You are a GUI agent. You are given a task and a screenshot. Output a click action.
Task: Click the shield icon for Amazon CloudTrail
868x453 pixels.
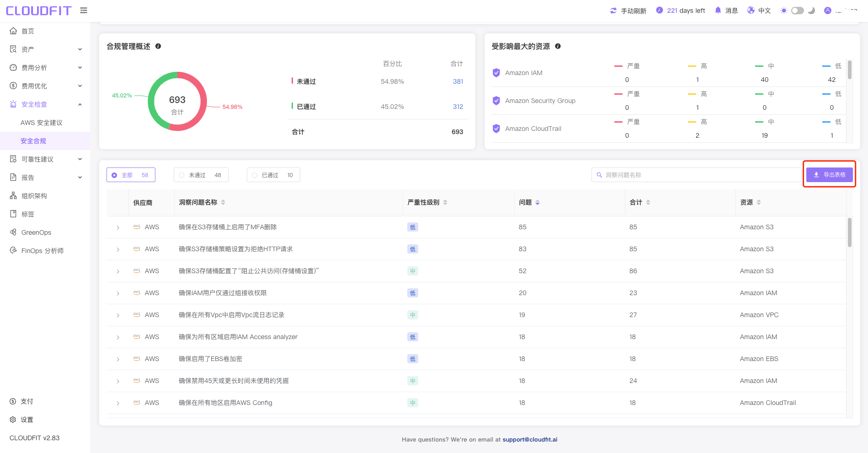496,129
